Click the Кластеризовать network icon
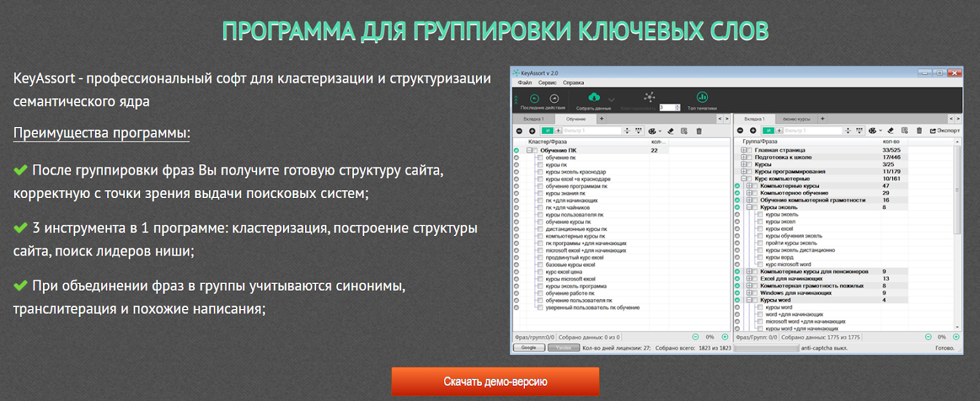980x401 pixels. click(649, 97)
